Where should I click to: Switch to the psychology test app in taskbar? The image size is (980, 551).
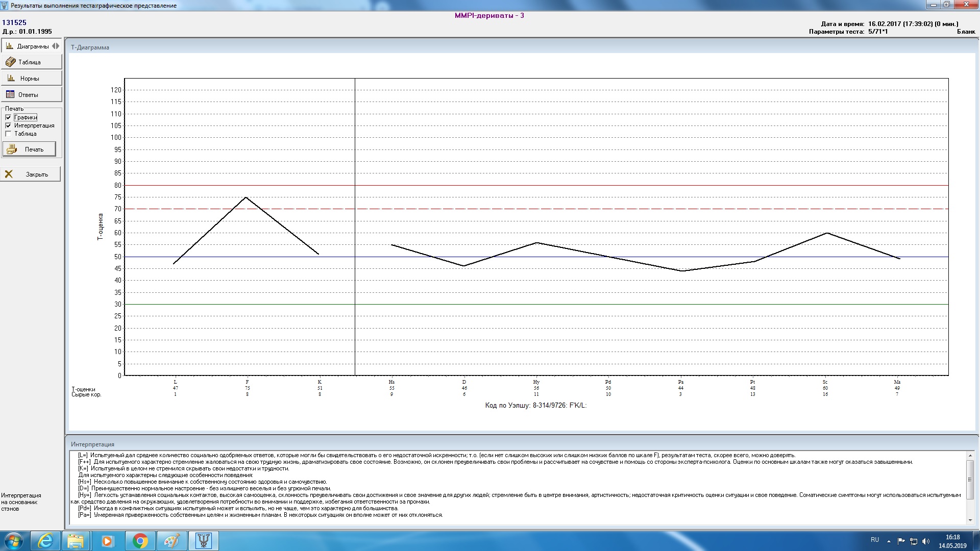pyautogui.click(x=203, y=541)
